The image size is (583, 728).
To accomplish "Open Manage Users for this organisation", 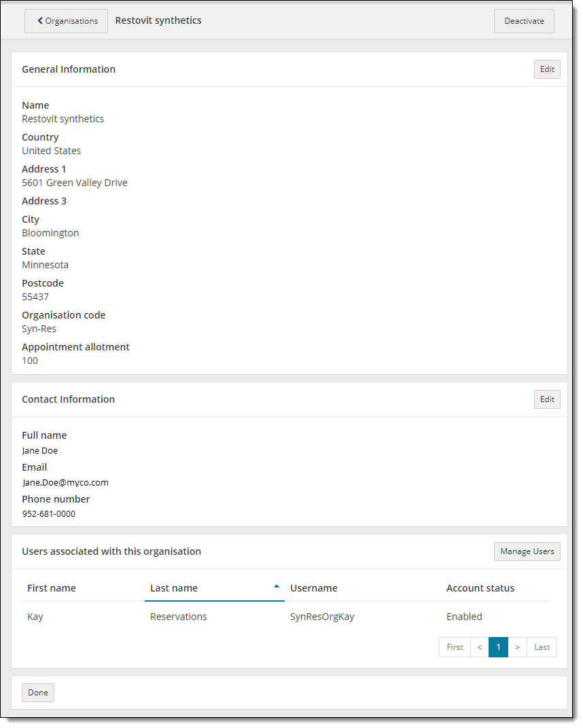I will 527,551.
